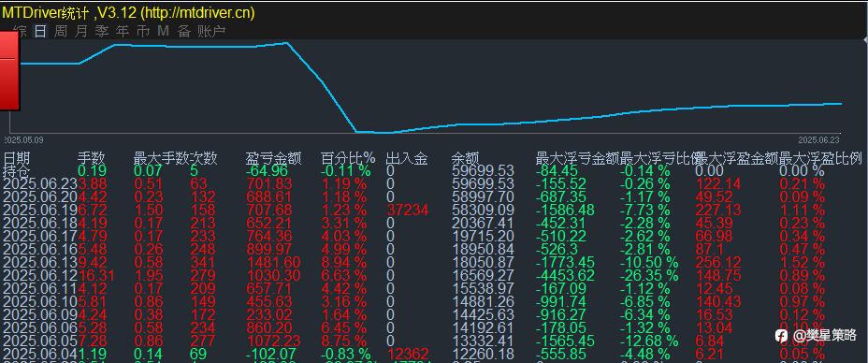Click the 1.52 % floating profit ratio
The height and width of the screenshot is (363, 868).
point(802,262)
